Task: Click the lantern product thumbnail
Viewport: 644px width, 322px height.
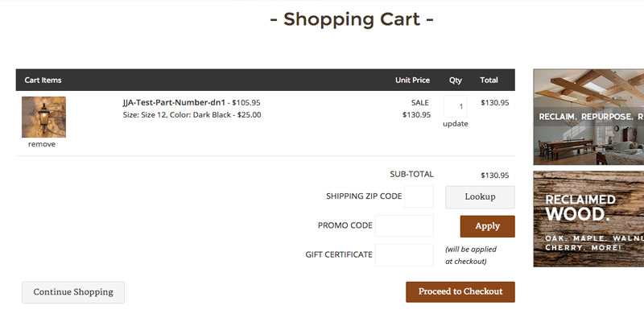Action: point(43,117)
